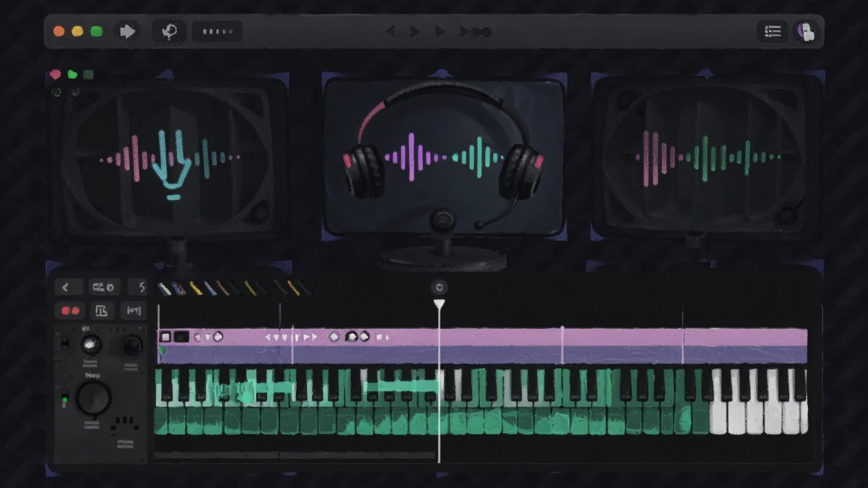Click the right arrow button in top toolbar
The height and width of the screenshot is (488, 868).
tap(127, 31)
